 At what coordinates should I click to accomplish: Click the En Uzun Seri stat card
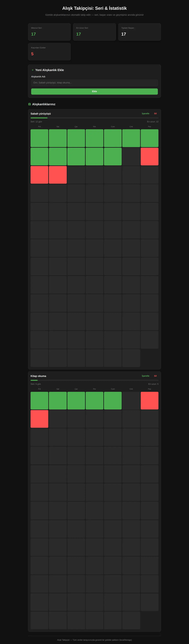[94, 32]
